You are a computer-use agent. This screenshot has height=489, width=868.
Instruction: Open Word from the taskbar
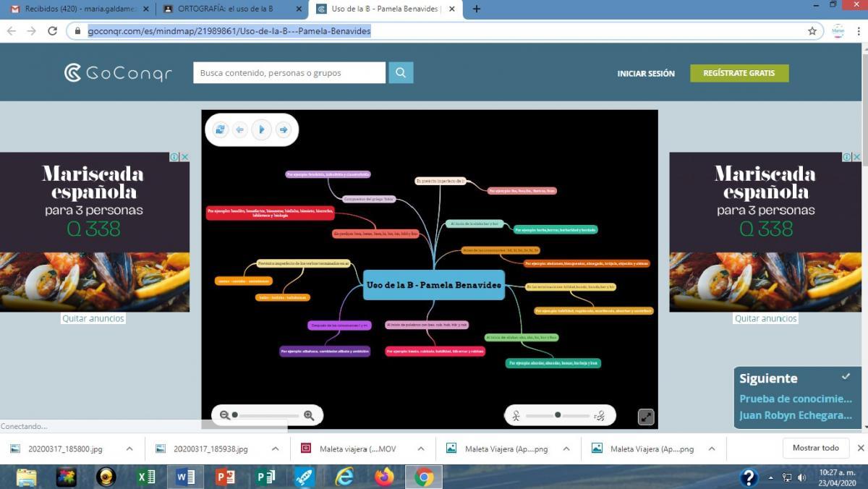186,477
